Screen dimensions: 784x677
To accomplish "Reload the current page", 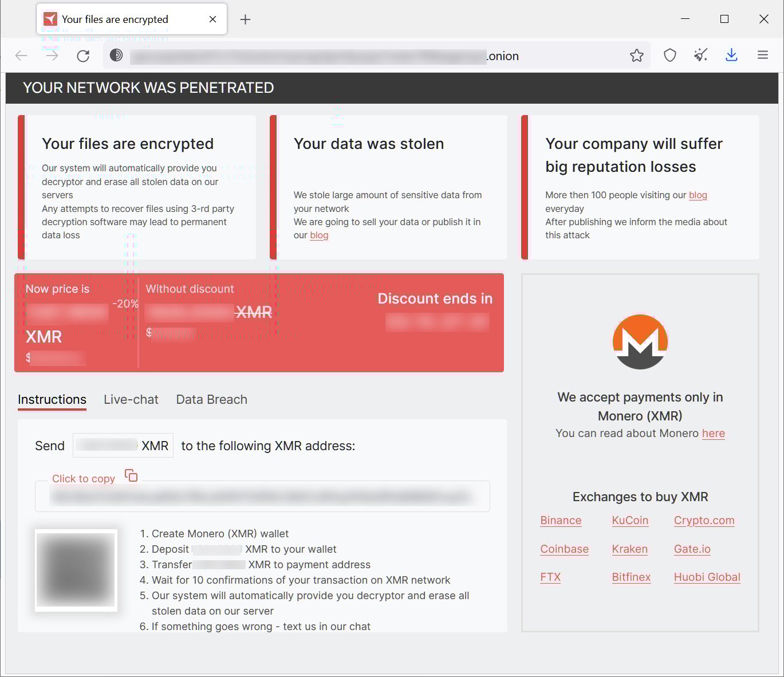I will [83, 56].
